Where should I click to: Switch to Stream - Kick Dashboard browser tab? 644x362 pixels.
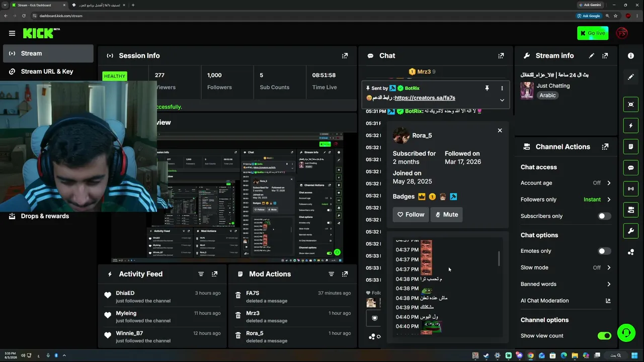[39, 5]
